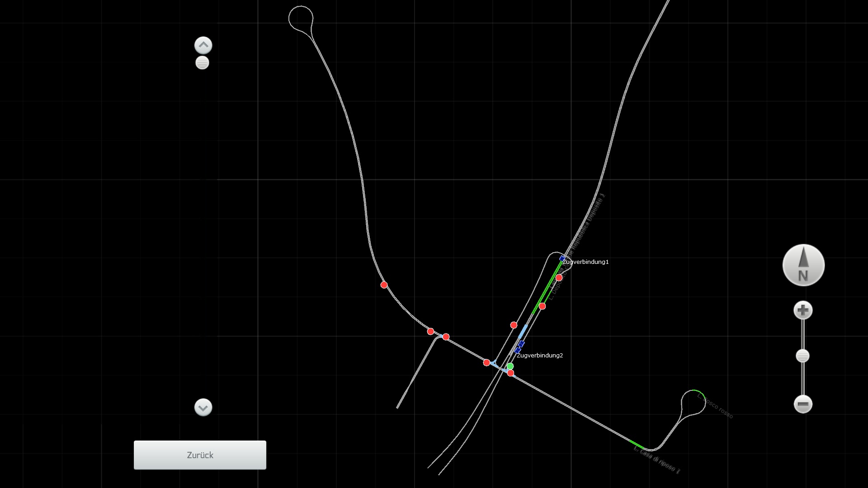Click red signal left of light-blue track segment

pyautogui.click(x=514, y=325)
